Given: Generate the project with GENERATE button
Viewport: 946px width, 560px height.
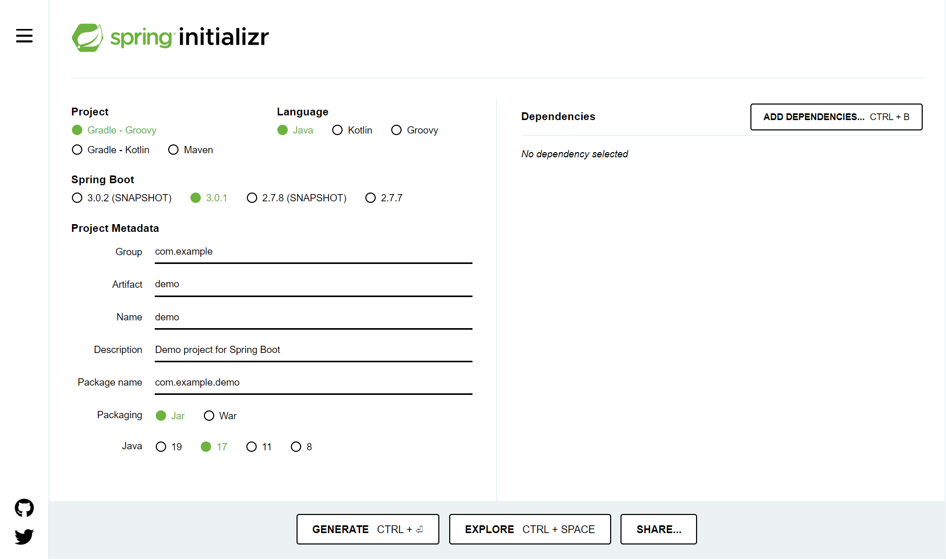Looking at the screenshot, I should (x=367, y=529).
